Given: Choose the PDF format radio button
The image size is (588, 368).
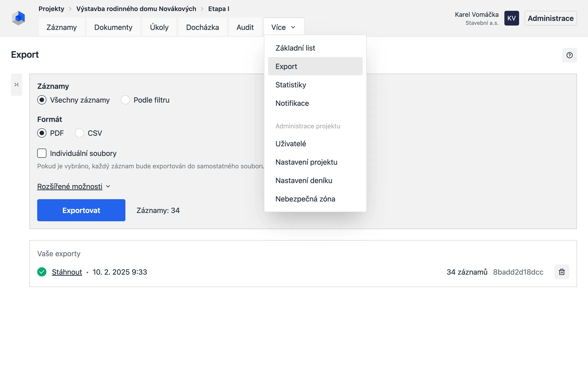Looking at the screenshot, I should [x=42, y=133].
